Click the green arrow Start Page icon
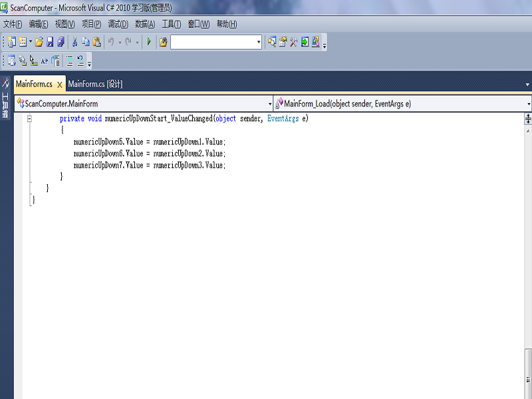This screenshot has width=532, height=399. pyautogui.click(x=305, y=42)
